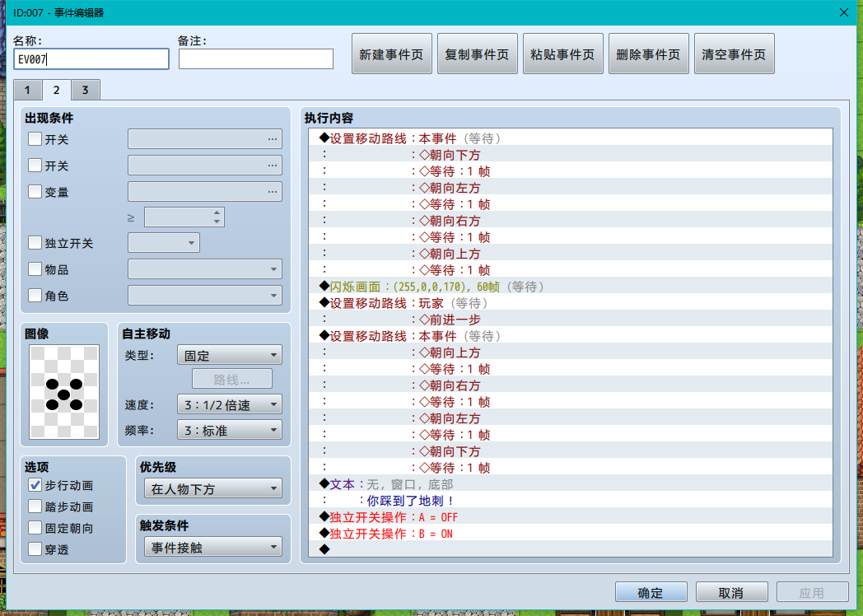Switch to event page tab 1
This screenshot has height=616, width=863.
click(27, 90)
